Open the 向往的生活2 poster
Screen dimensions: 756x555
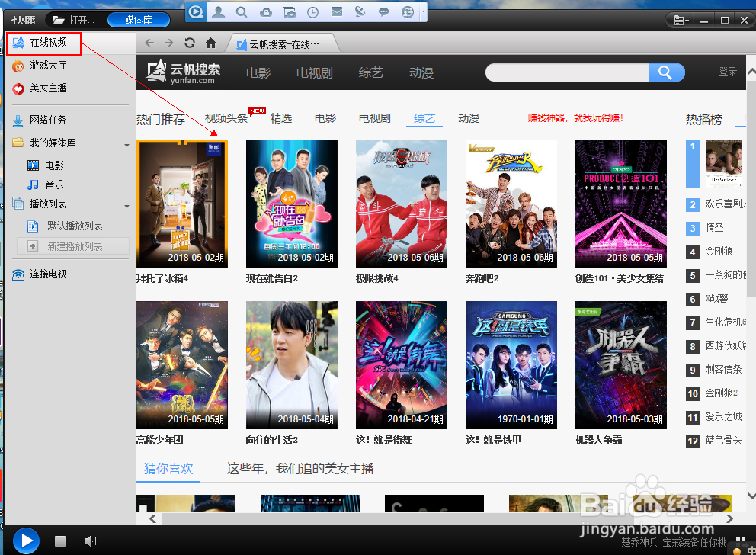pos(292,365)
